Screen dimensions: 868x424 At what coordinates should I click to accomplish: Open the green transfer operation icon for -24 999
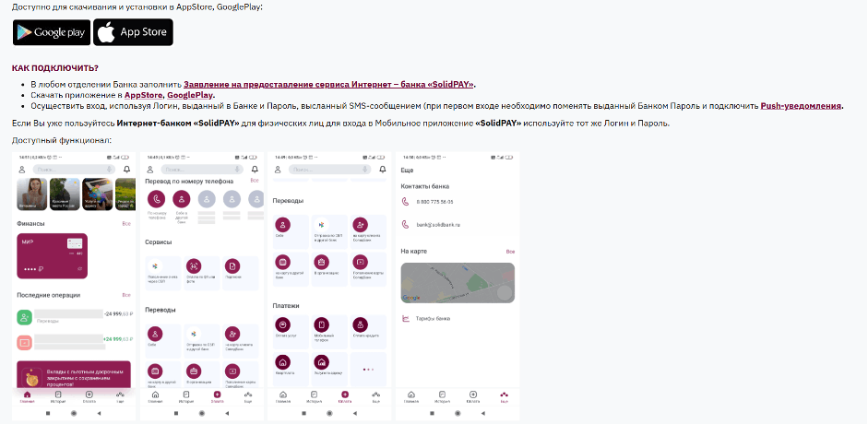click(x=24, y=317)
